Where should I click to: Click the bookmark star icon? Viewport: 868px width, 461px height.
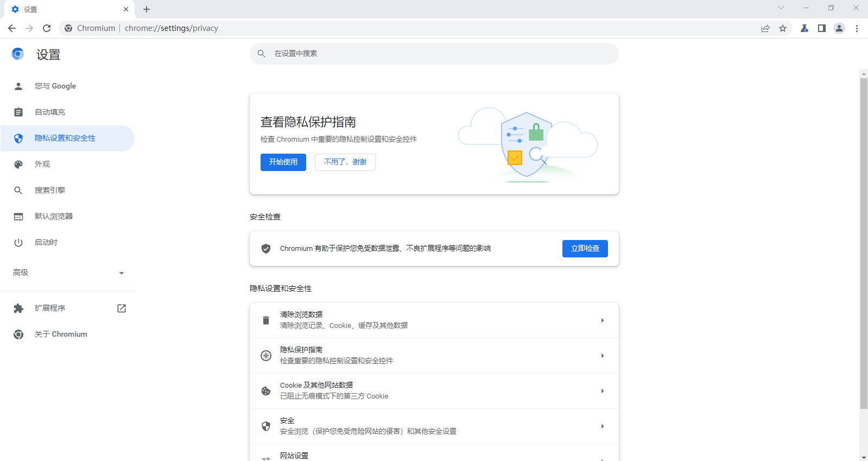tap(783, 28)
